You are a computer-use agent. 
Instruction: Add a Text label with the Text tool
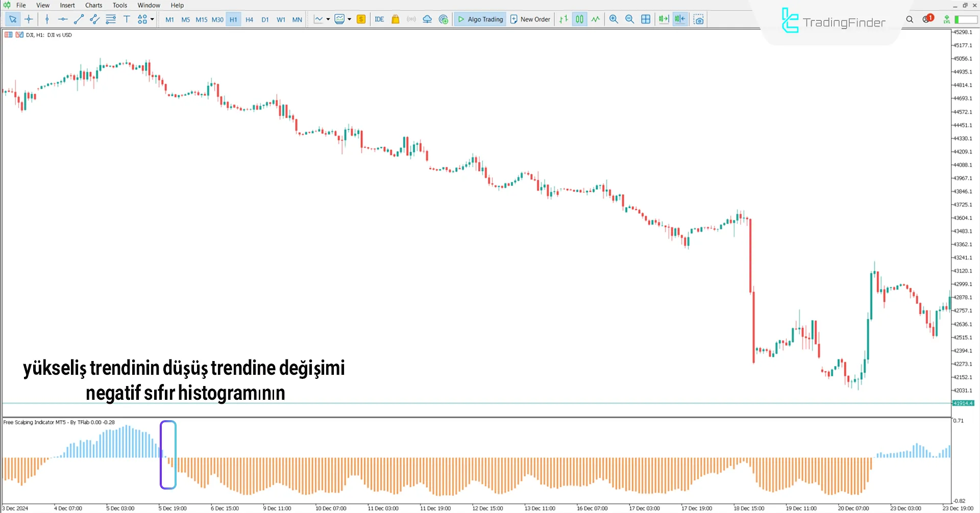click(x=127, y=19)
